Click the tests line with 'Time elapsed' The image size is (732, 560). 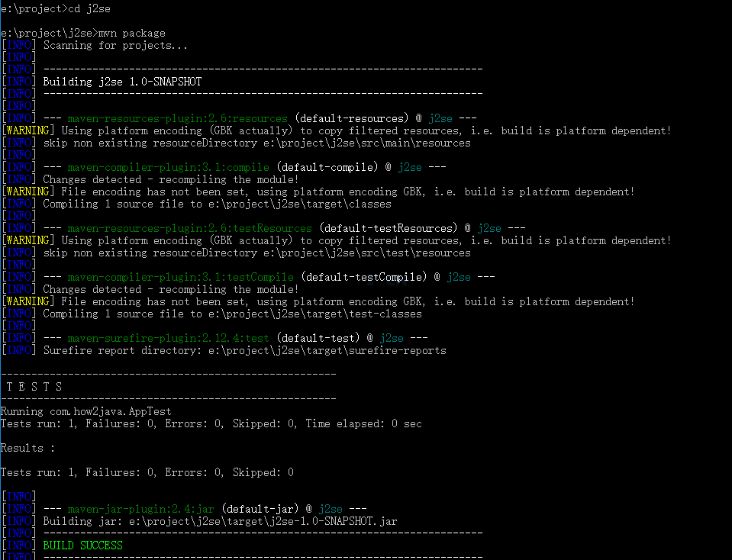pos(211,423)
